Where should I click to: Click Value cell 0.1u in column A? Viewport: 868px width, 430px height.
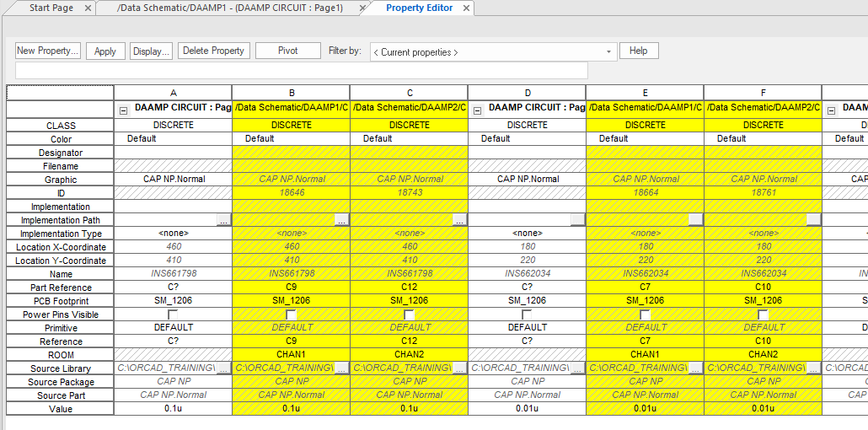173,408
